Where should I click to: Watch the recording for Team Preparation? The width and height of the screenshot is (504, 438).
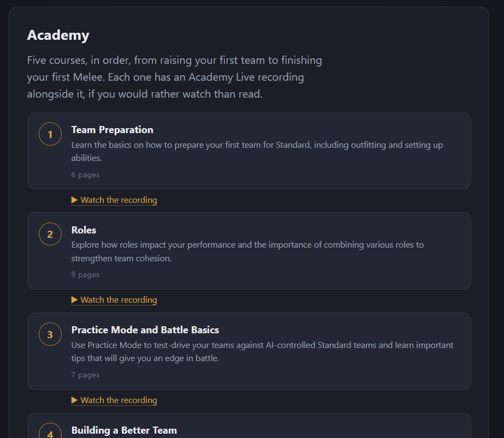pos(114,200)
